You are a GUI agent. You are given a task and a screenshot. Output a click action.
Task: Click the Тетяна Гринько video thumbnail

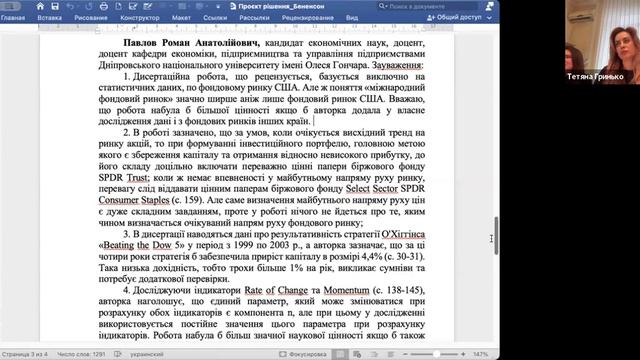coord(602,42)
